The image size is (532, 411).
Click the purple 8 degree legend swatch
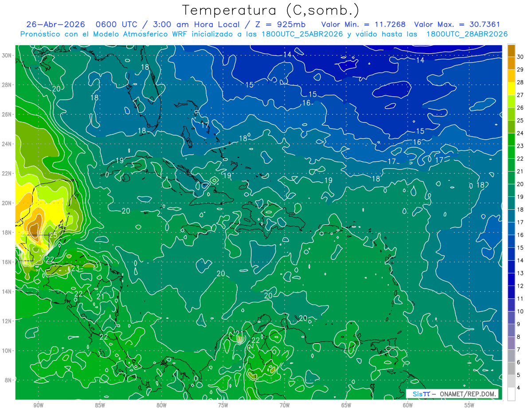(x=511, y=330)
